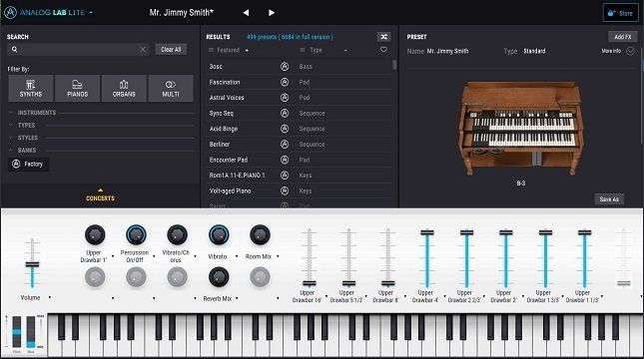Click the Clear All button

[171, 49]
